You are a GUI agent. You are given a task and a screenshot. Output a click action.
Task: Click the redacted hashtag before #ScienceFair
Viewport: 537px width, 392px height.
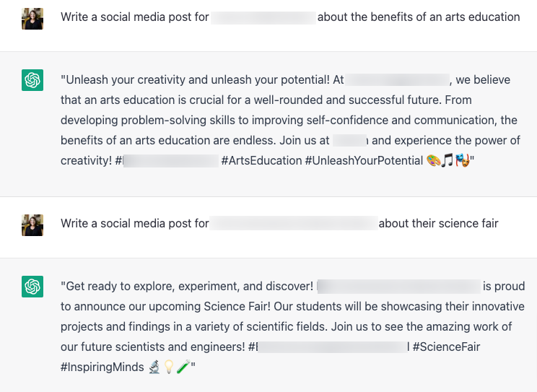[332, 347]
